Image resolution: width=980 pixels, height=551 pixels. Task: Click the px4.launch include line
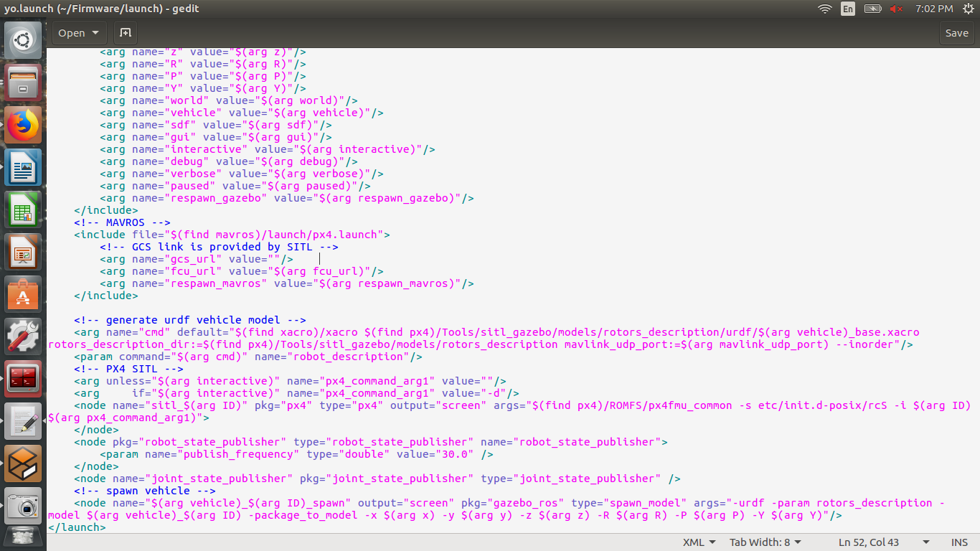click(x=232, y=235)
